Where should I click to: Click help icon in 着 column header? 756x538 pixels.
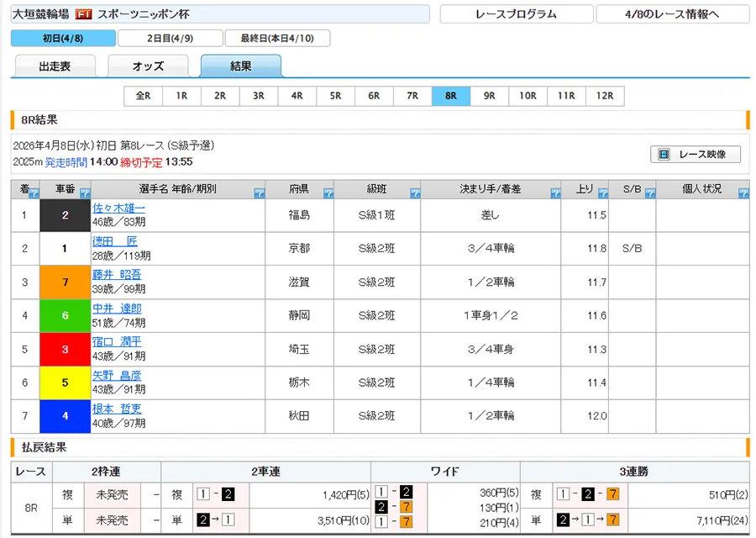[34, 193]
